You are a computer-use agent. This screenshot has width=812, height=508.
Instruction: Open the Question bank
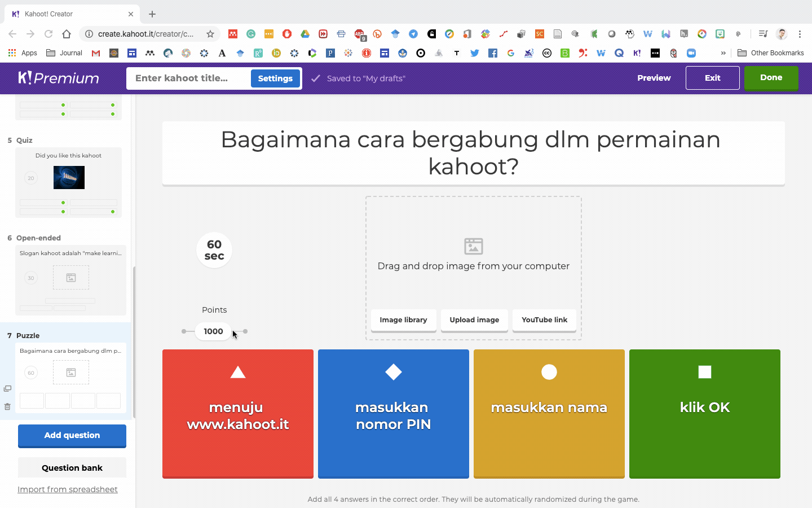pyautogui.click(x=72, y=468)
